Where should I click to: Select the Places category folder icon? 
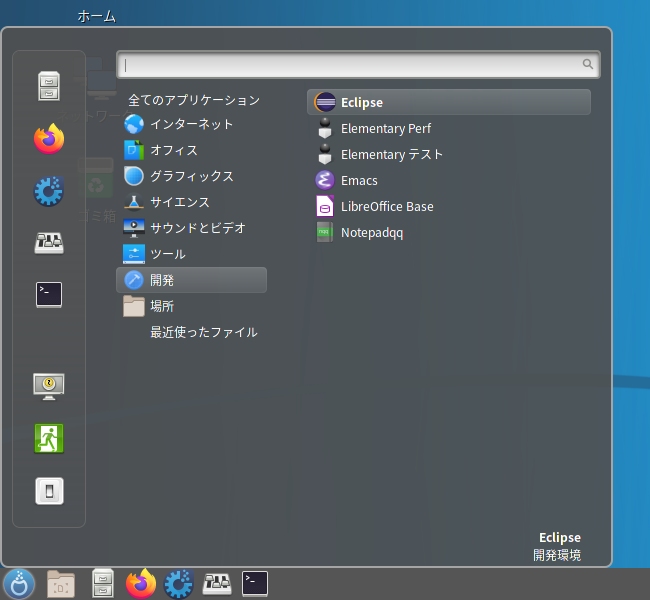[134, 306]
